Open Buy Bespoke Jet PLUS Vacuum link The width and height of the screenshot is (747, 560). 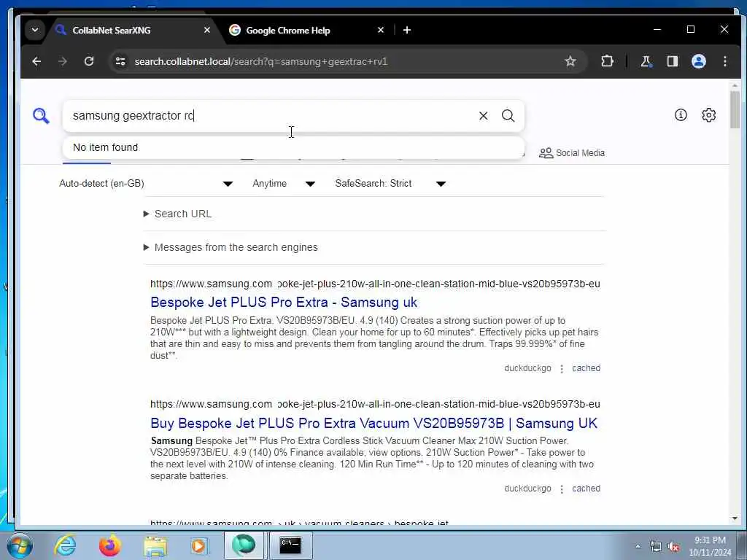[x=373, y=423]
